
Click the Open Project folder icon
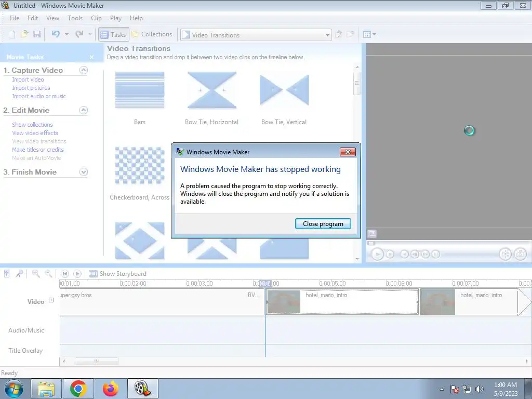[x=24, y=34]
